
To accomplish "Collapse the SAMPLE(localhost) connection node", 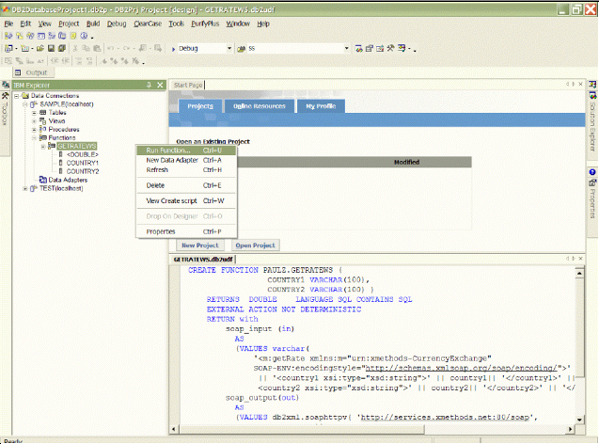I will click(x=25, y=104).
